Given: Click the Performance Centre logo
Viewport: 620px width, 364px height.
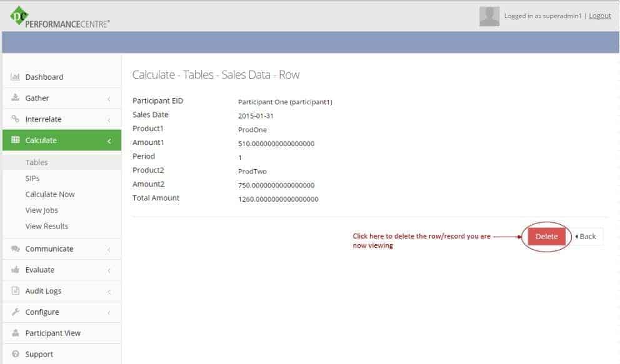Looking at the screenshot, I should (60, 17).
